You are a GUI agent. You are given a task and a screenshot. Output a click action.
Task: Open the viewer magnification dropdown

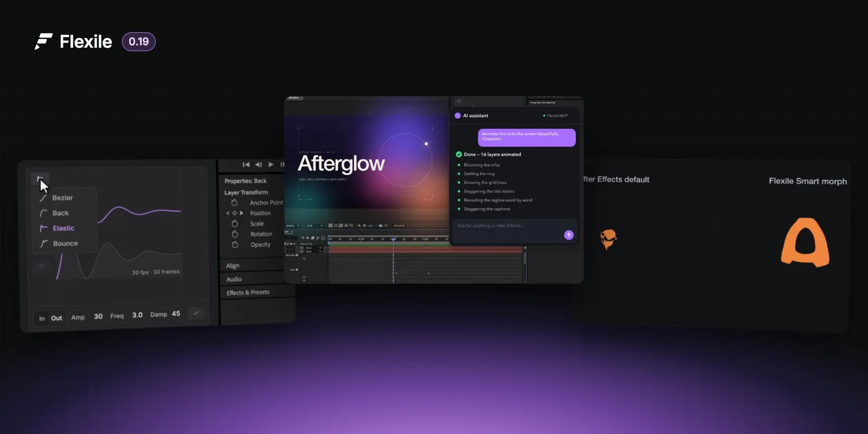[x=293, y=226]
